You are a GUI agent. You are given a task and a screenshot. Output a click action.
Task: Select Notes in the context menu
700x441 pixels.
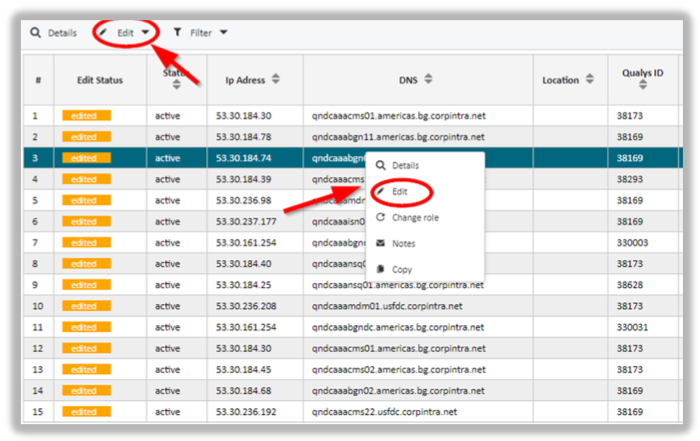pos(404,243)
